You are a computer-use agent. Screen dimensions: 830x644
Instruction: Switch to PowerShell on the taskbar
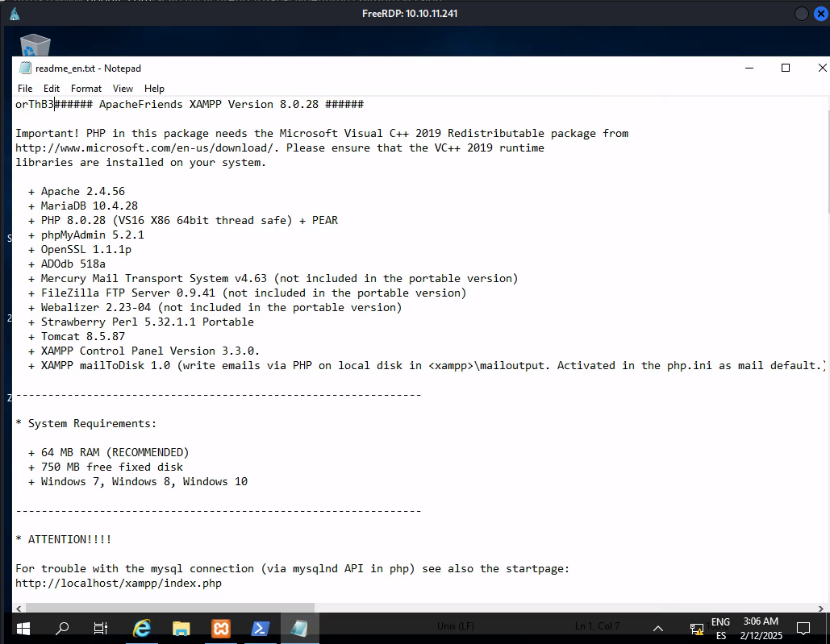pyautogui.click(x=260, y=628)
